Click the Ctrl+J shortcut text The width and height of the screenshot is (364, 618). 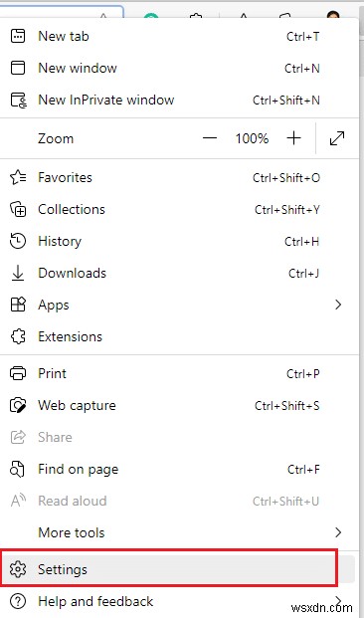click(x=303, y=273)
